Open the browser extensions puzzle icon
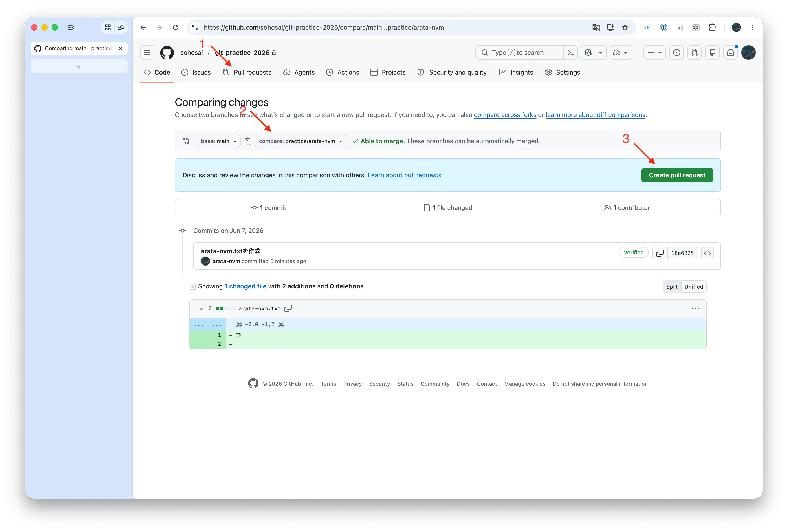The height and width of the screenshot is (532, 788). point(712,27)
